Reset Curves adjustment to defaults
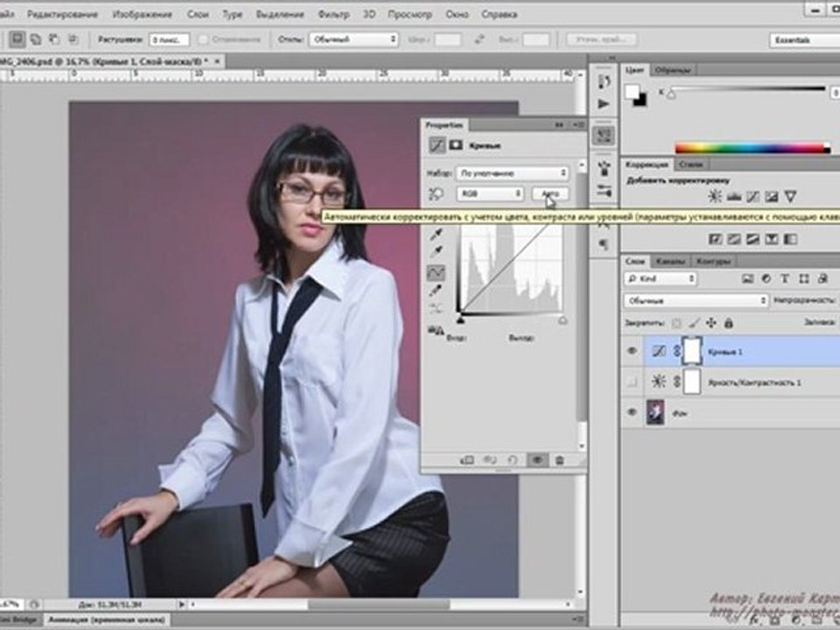This screenshot has height=630, width=840. [x=513, y=460]
